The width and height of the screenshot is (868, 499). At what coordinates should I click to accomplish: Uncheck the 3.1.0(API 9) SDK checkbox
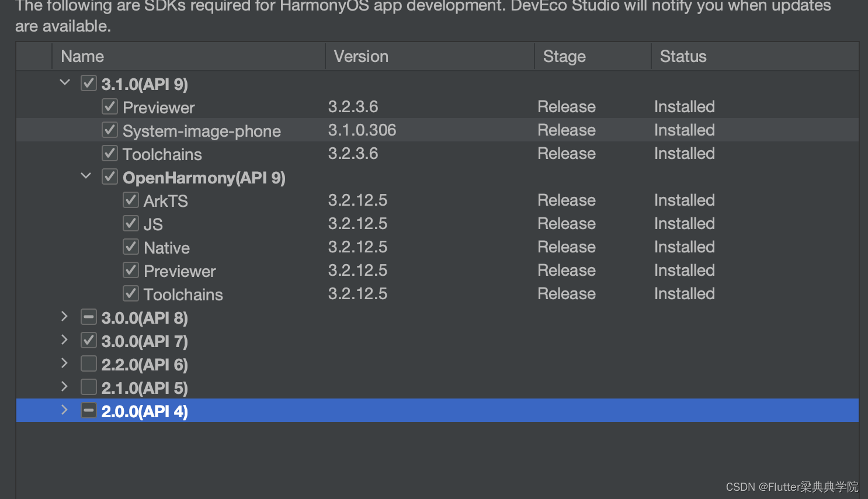tap(88, 83)
